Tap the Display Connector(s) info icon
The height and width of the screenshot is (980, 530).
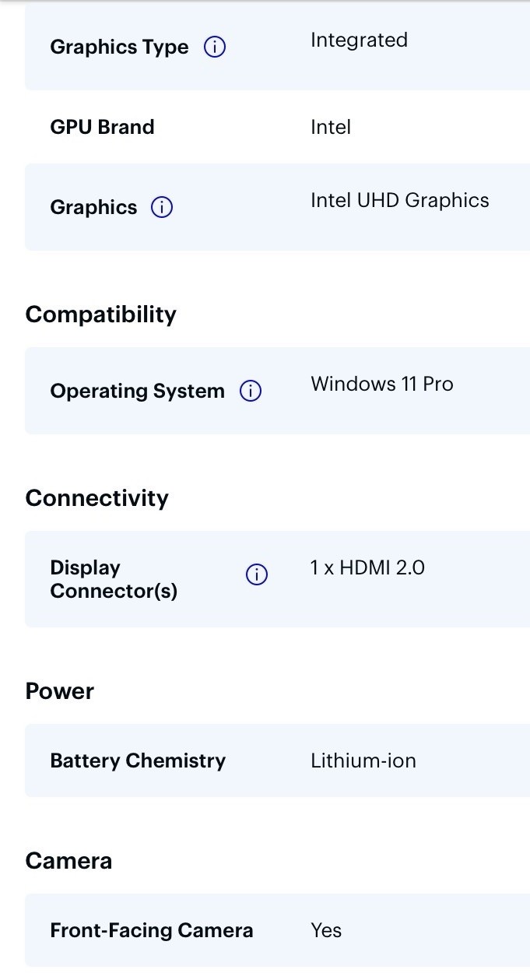click(257, 575)
